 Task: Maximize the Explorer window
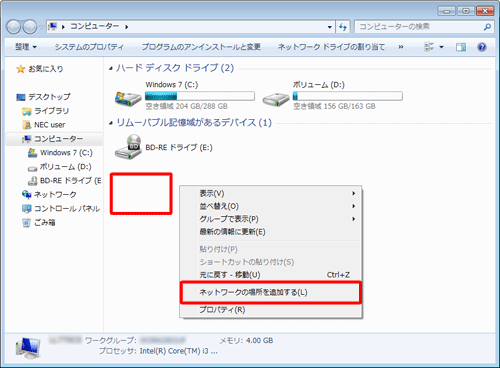coord(466,11)
